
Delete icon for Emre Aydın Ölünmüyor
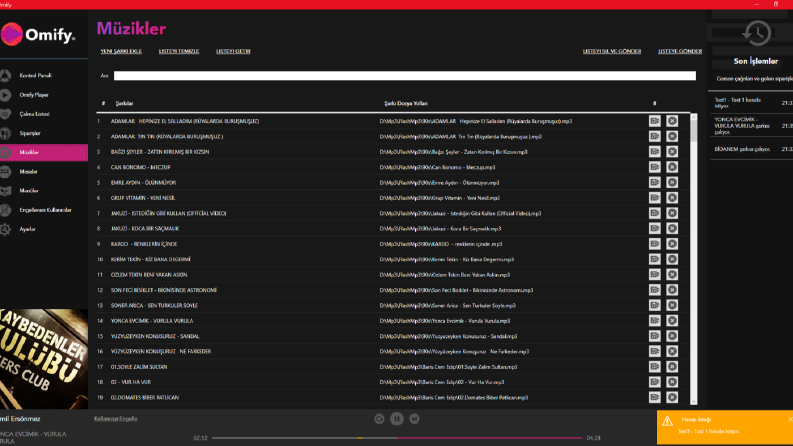pyautogui.click(x=672, y=183)
